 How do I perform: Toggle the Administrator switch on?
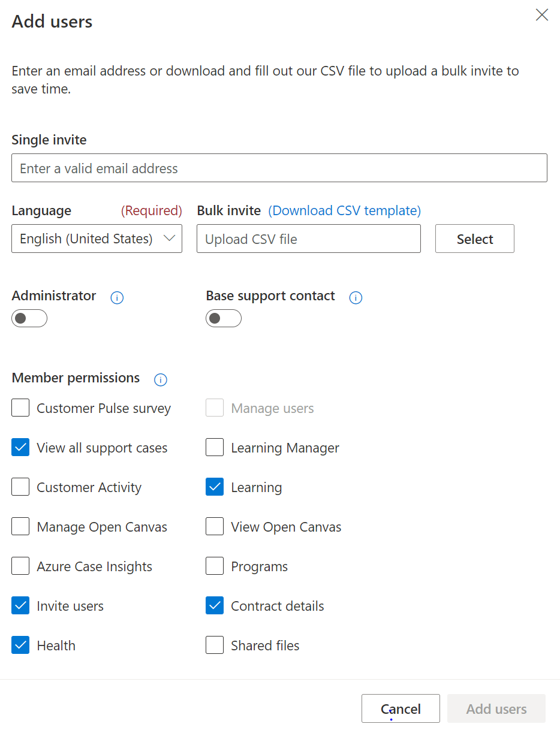tap(29, 318)
